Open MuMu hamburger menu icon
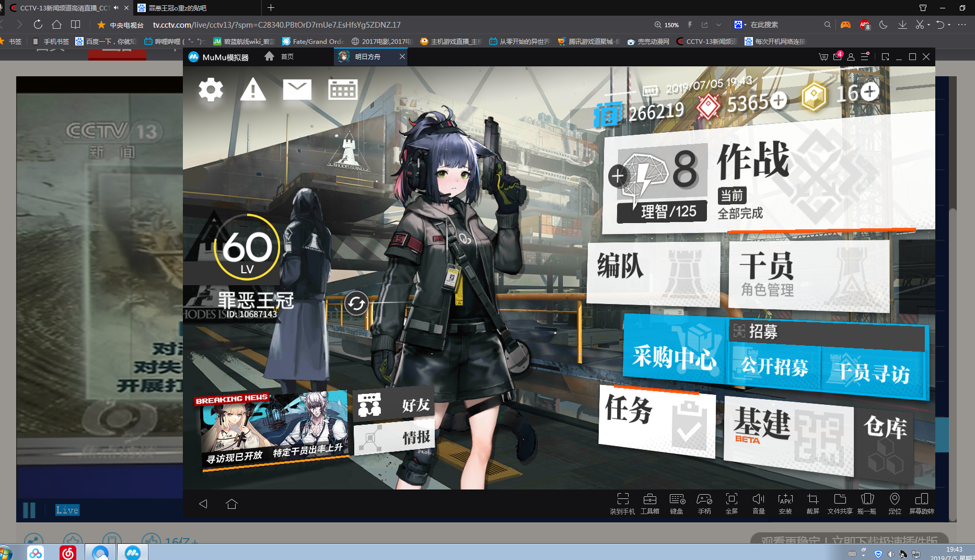 point(865,56)
